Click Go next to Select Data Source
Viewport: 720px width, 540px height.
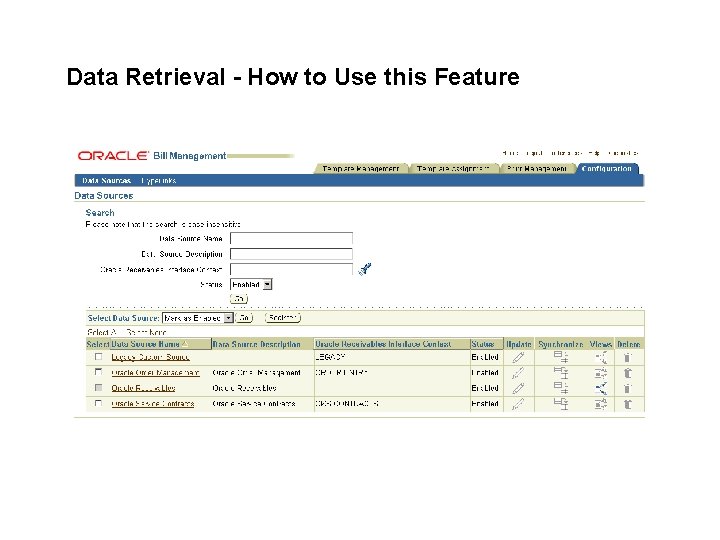(x=244, y=318)
